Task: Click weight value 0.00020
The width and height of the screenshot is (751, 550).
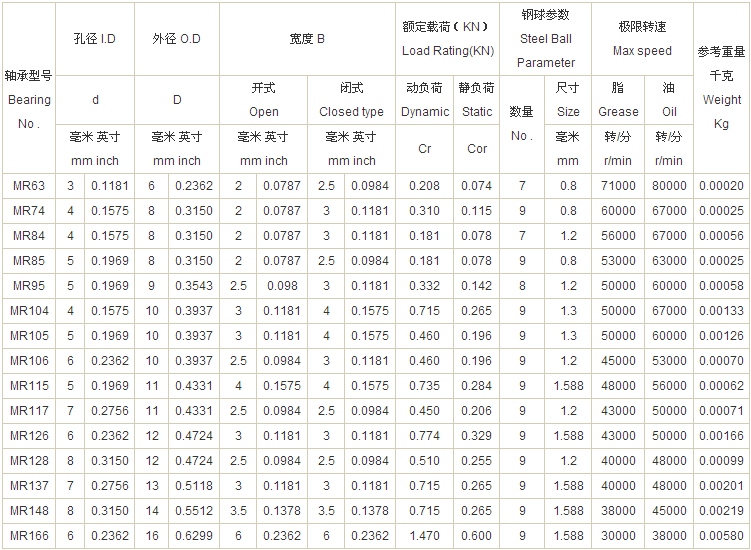Action: click(x=721, y=186)
